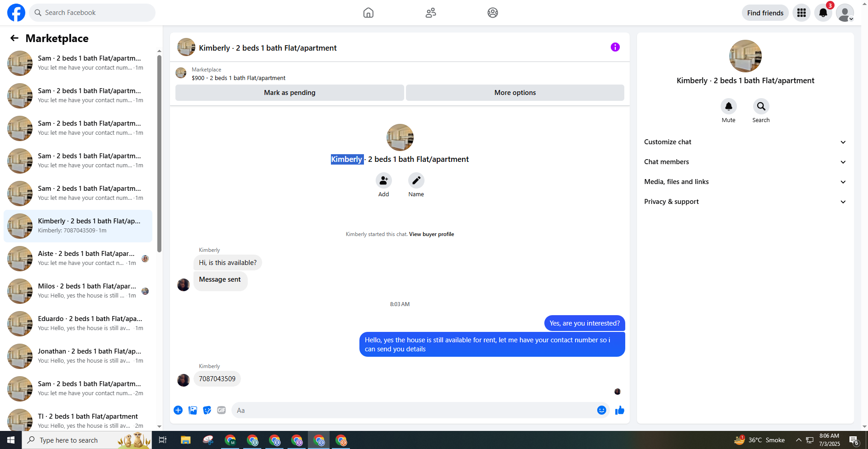Open the Friends icon in top navigation
Image resolution: width=868 pixels, height=449 pixels.
click(431, 13)
